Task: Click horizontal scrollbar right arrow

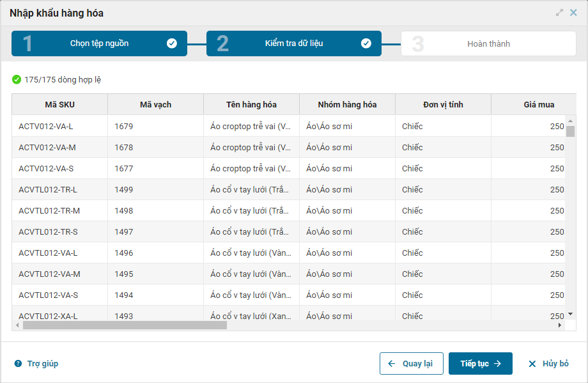Action: pos(560,325)
